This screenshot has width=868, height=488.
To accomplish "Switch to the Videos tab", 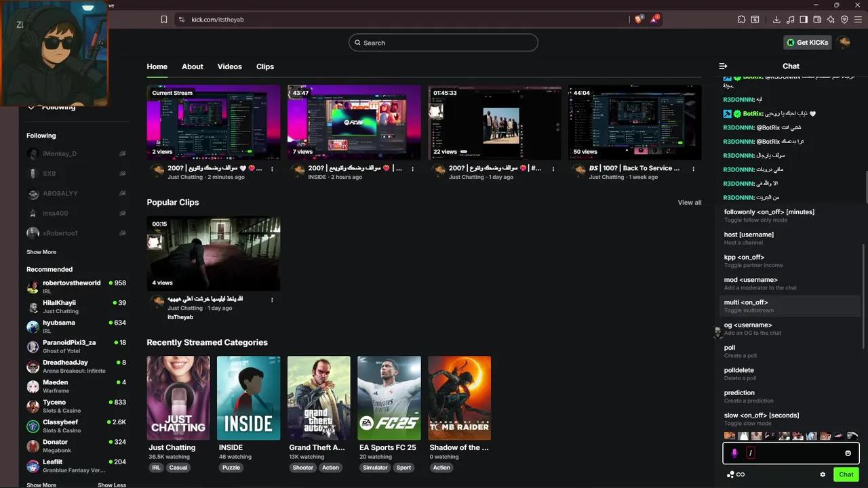I will [x=229, y=66].
